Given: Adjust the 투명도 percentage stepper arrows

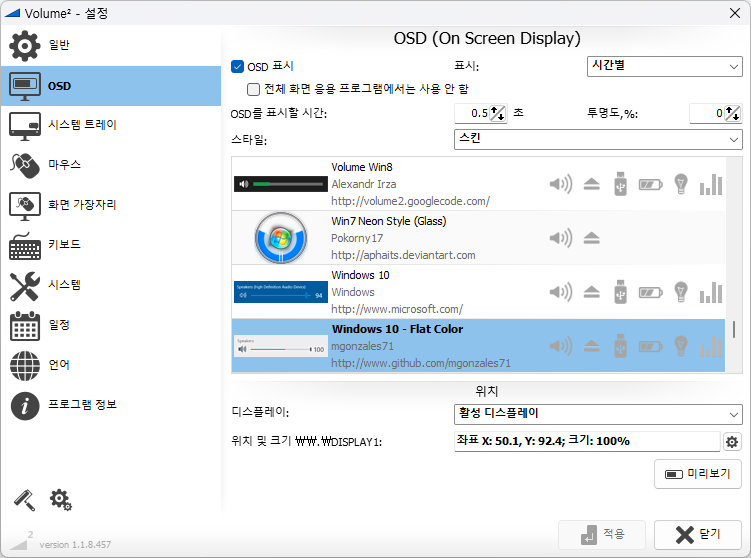Looking at the screenshot, I should coord(732,114).
